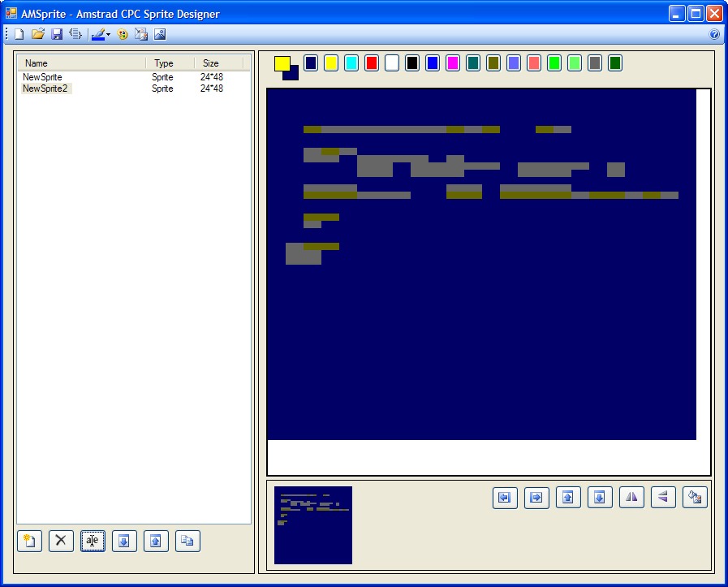Pick the salmon pink palette swatch

(534, 63)
